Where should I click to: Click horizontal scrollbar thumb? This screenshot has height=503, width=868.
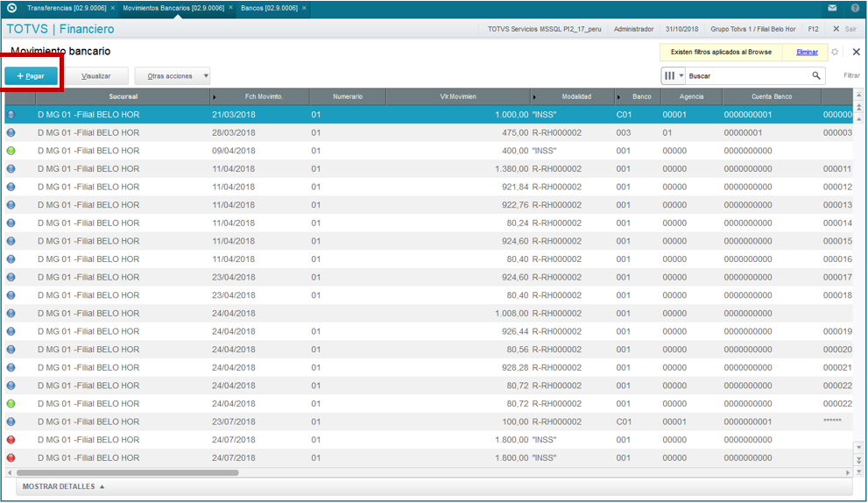point(127,472)
